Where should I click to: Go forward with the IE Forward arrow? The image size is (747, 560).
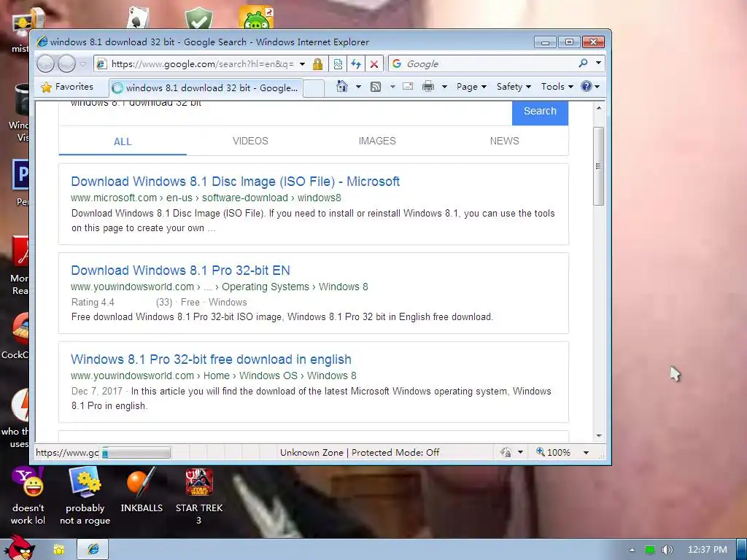(66, 63)
